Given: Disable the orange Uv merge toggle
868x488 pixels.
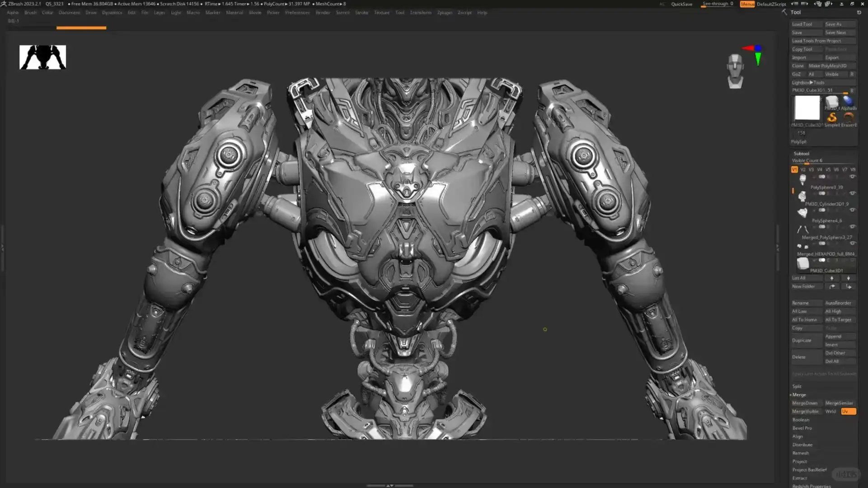Looking at the screenshot, I should (848, 411).
